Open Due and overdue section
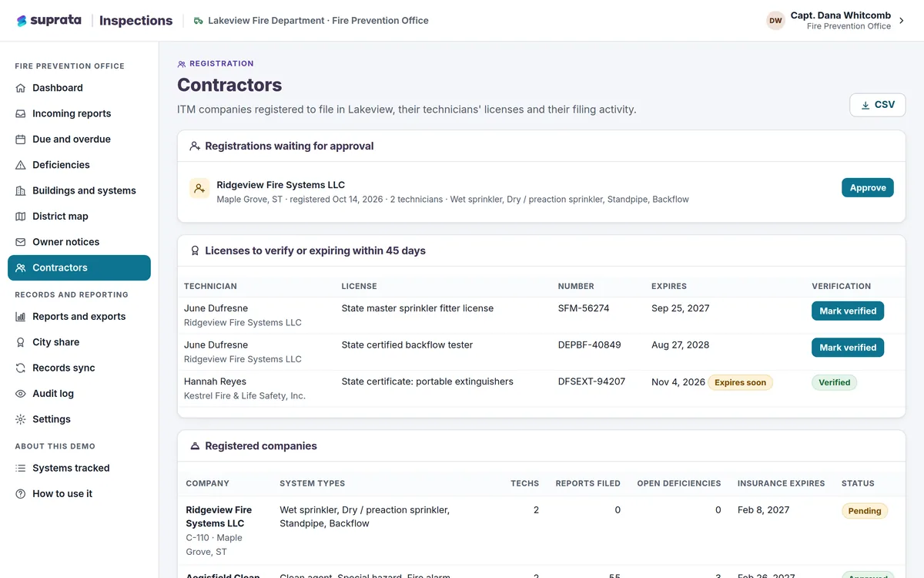 pyautogui.click(x=79, y=139)
